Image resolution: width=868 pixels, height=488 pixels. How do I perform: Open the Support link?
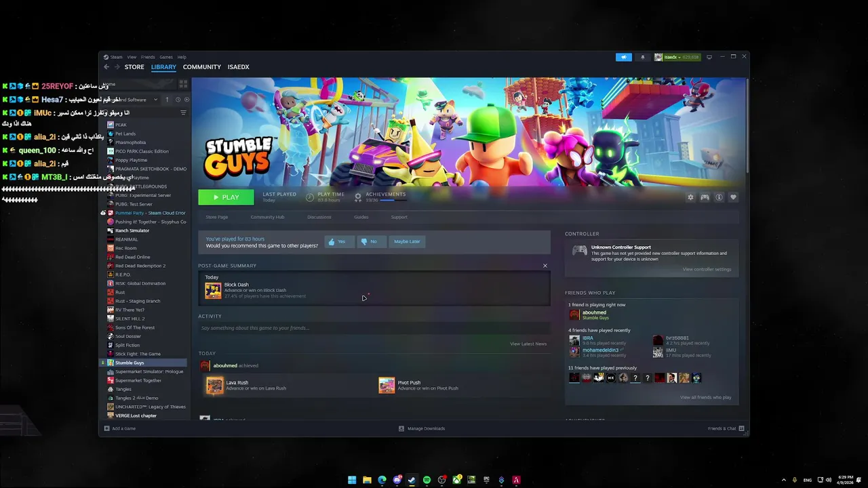pyautogui.click(x=399, y=217)
